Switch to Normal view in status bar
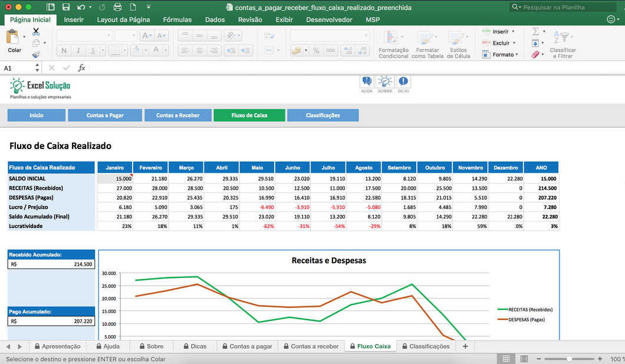Screen dimensions: 625x364 click(x=506, y=359)
